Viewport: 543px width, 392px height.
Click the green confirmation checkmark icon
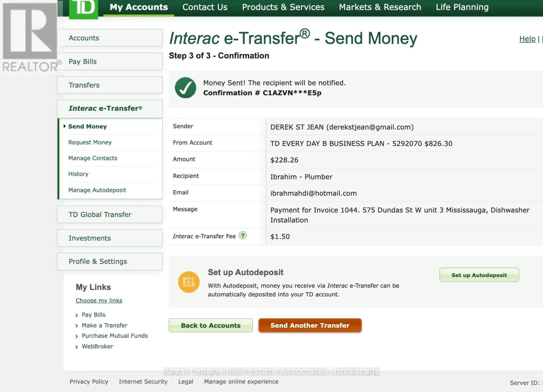[x=185, y=88]
